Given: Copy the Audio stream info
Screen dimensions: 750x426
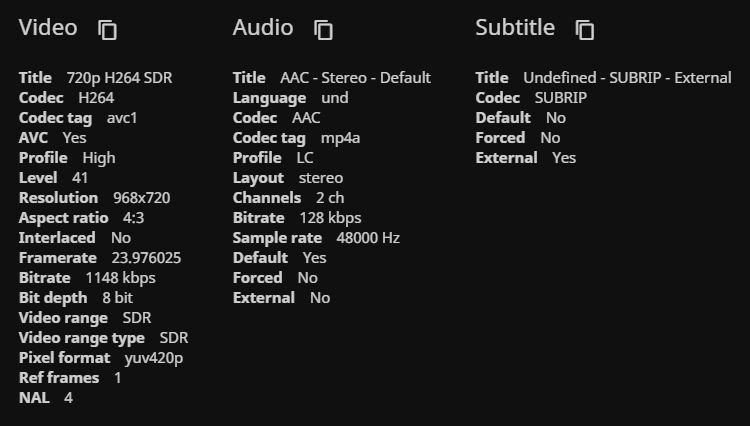Looking at the screenshot, I should (323, 30).
